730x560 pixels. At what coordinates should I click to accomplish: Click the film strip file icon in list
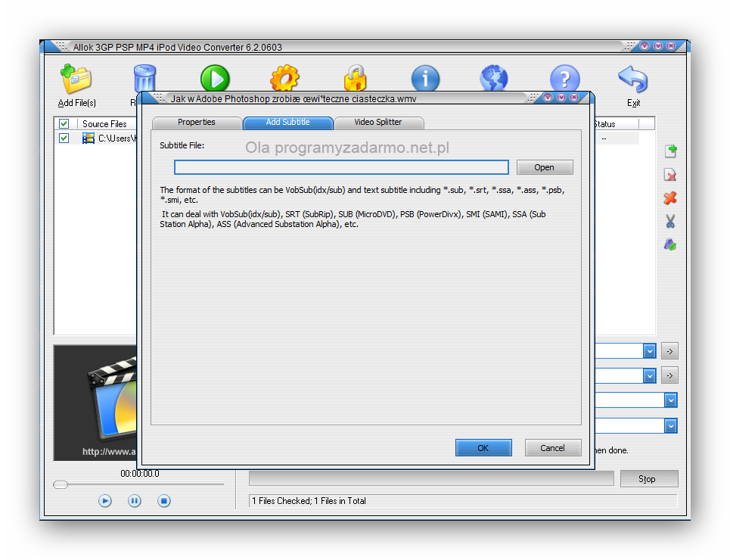[88, 138]
